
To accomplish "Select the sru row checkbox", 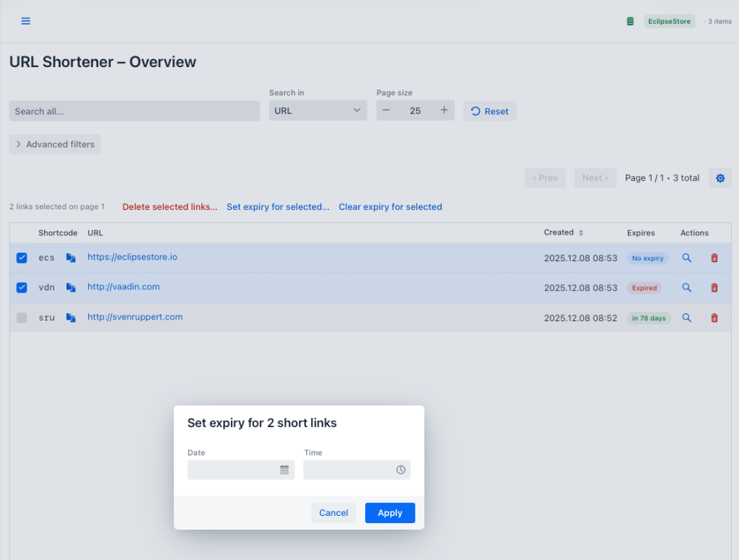I will (21, 318).
